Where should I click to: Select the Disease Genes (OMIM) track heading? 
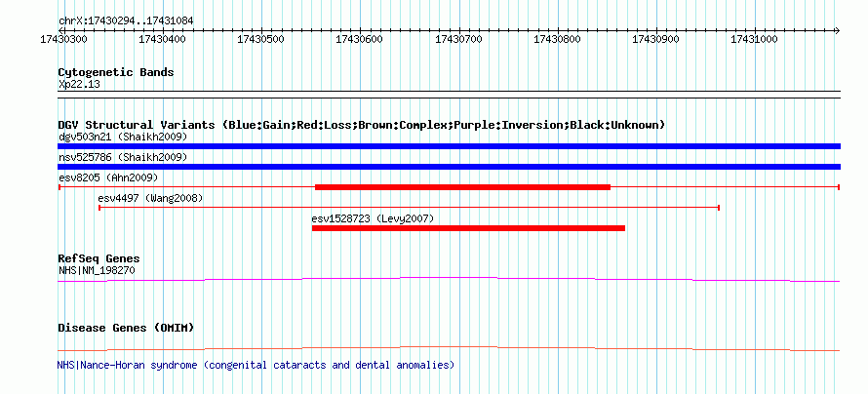(x=126, y=328)
